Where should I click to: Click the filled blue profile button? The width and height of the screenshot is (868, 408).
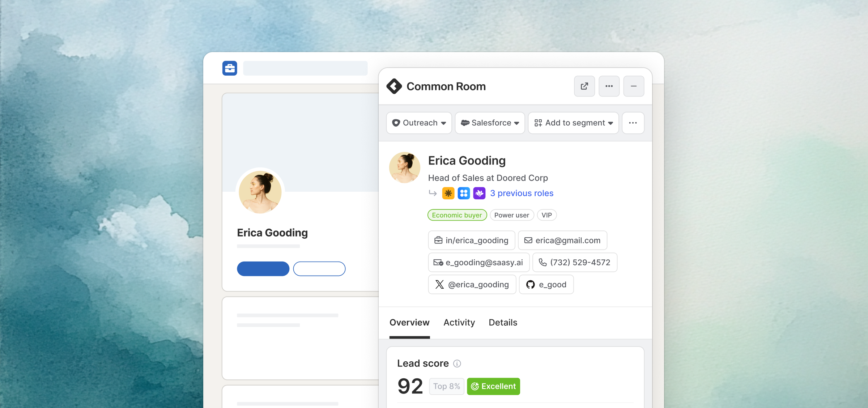click(x=263, y=269)
